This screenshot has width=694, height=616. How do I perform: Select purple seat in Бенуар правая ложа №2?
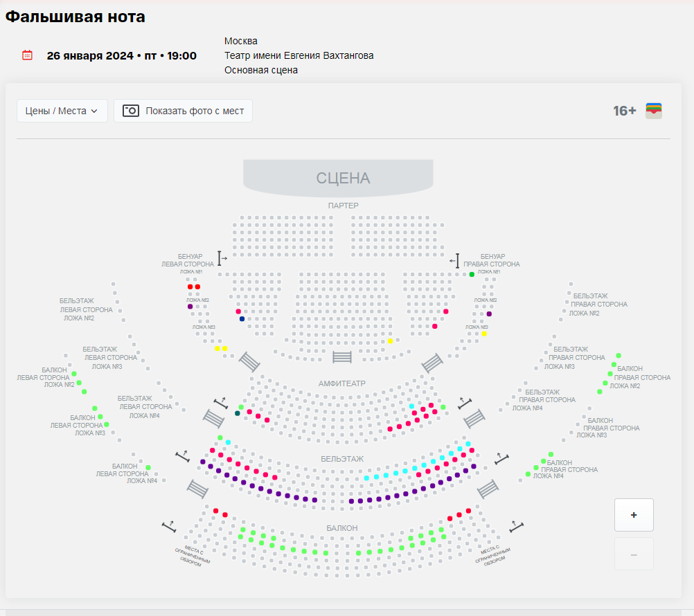(x=489, y=314)
